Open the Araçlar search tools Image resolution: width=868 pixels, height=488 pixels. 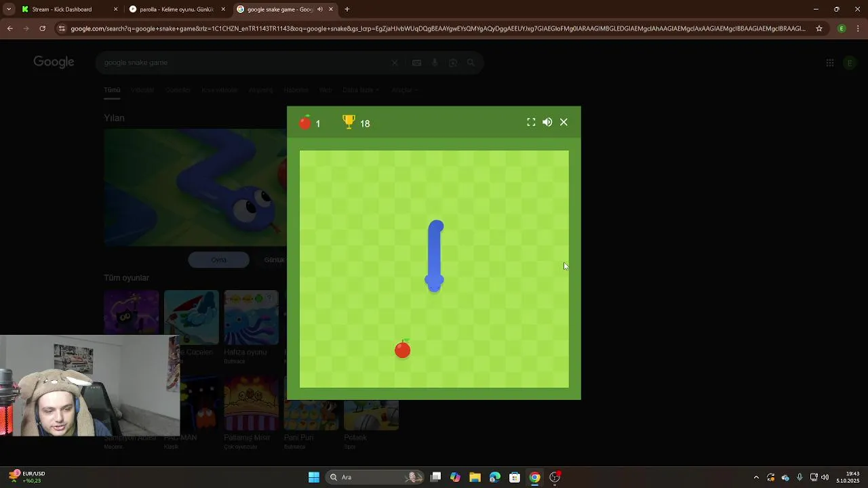404,90
